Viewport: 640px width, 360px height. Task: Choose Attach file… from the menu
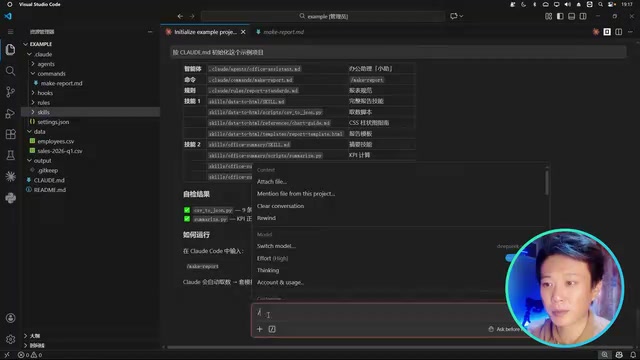[x=271, y=182]
